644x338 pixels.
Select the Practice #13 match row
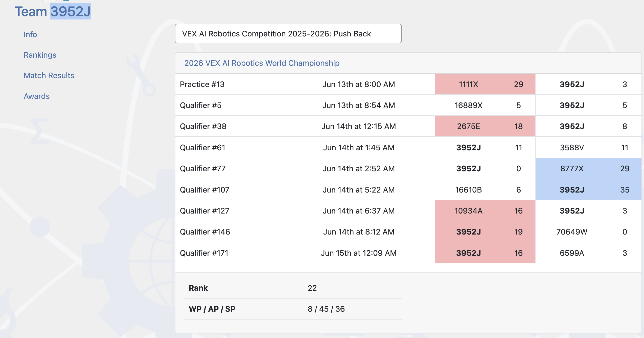click(x=408, y=84)
